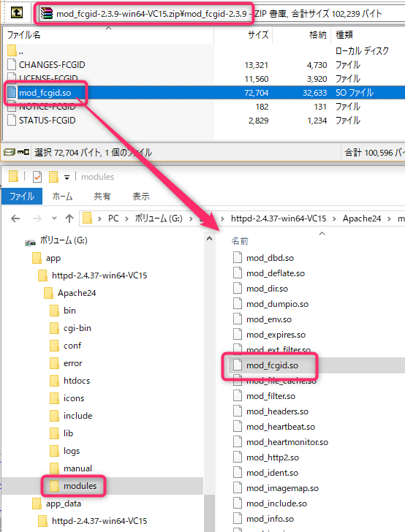Click the navigation pane scroll up arrow

(210, 238)
